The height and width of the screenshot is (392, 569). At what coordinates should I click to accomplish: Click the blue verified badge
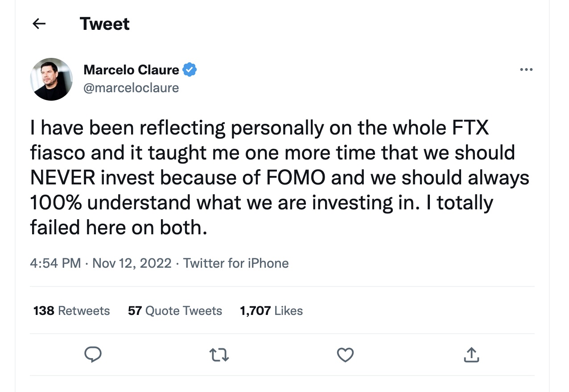(x=190, y=70)
